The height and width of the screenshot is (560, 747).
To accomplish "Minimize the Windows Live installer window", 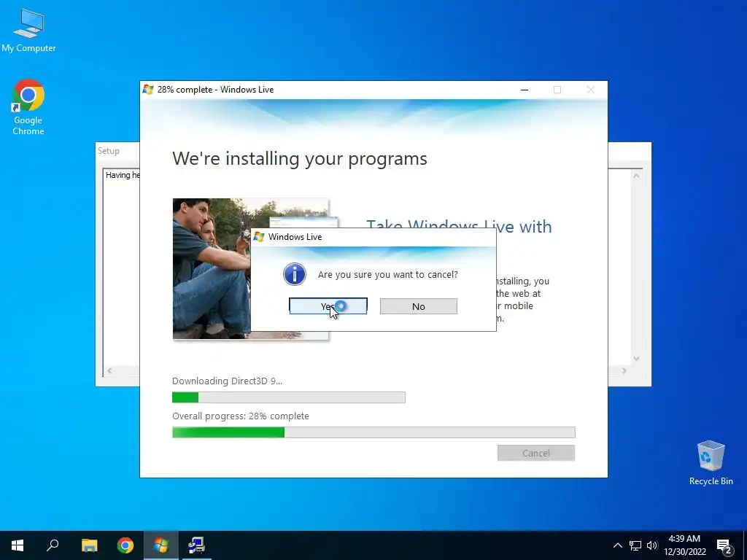I will [x=525, y=90].
